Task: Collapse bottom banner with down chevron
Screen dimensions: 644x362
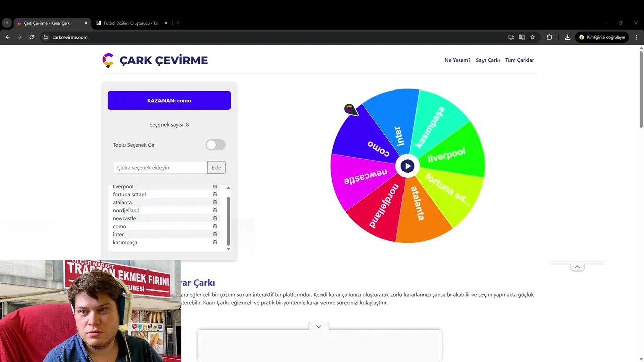Action: point(319,327)
